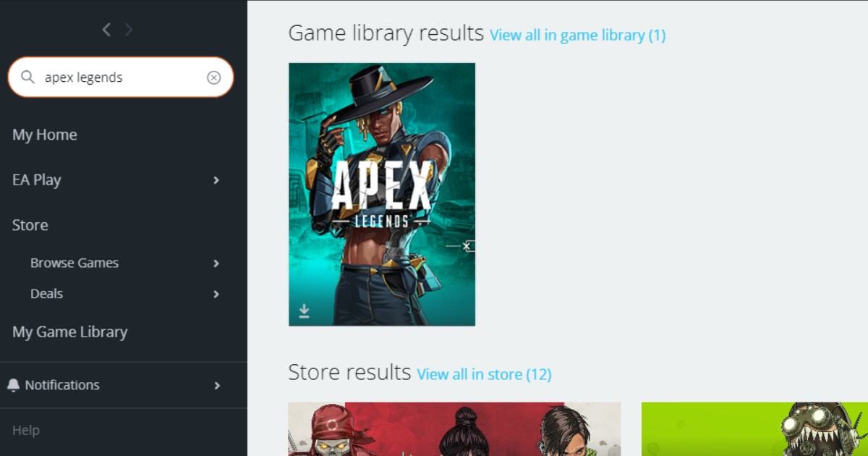Clear the search field with X icon
Screen dimensions: 868x456
213,77
